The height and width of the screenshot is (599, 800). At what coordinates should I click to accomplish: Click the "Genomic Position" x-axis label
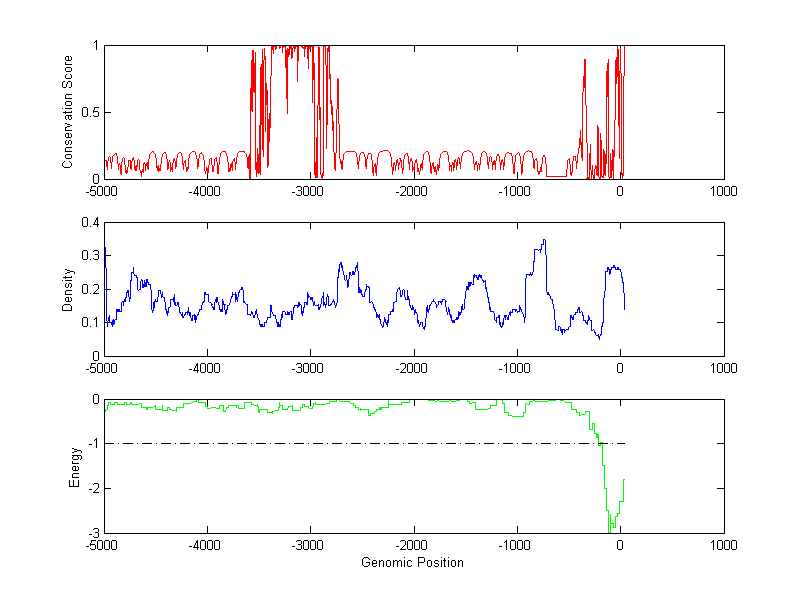click(412, 562)
